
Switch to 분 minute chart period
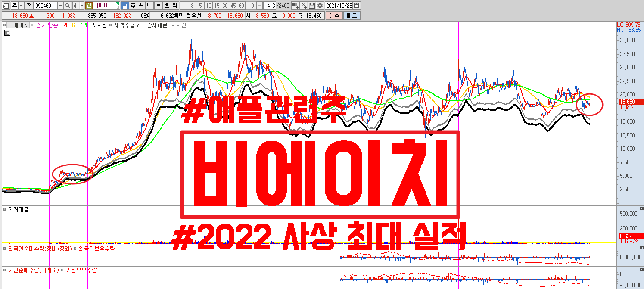pos(158,6)
